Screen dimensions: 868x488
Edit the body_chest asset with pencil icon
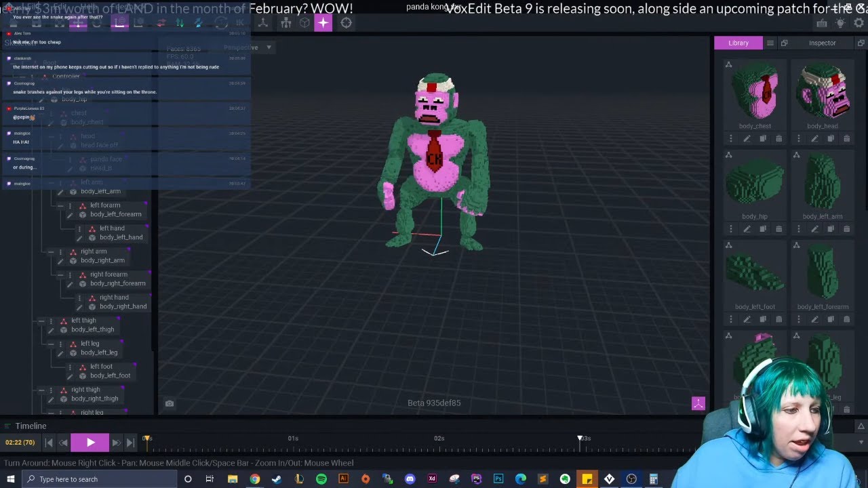point(747,138)
